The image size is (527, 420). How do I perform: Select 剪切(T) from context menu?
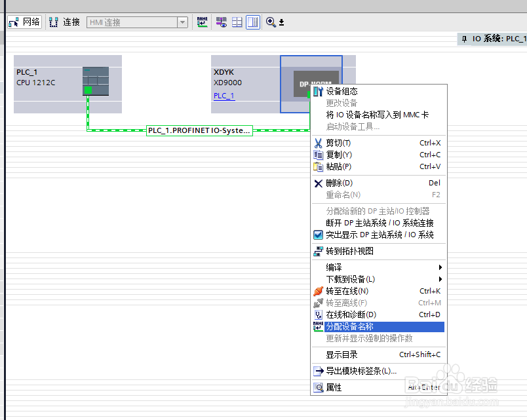378,143
